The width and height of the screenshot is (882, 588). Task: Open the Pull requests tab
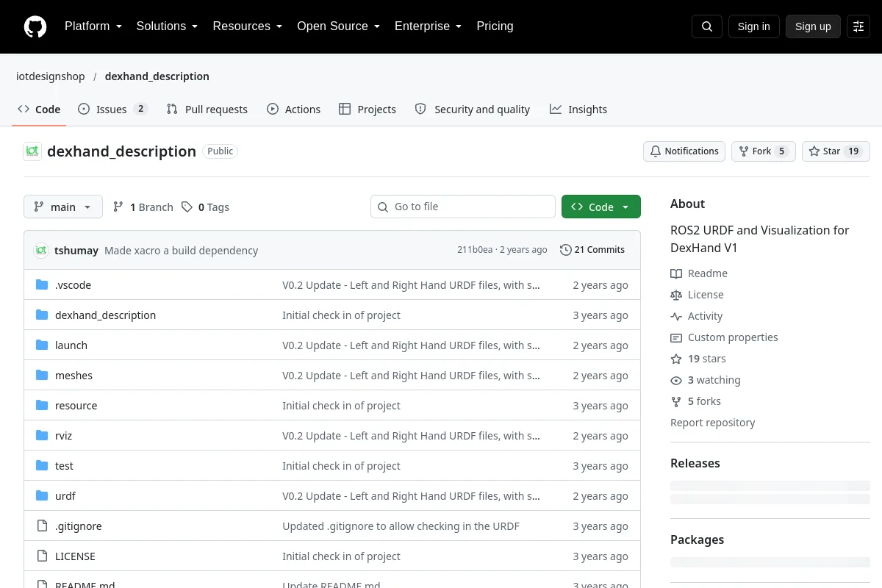point(207,110)
